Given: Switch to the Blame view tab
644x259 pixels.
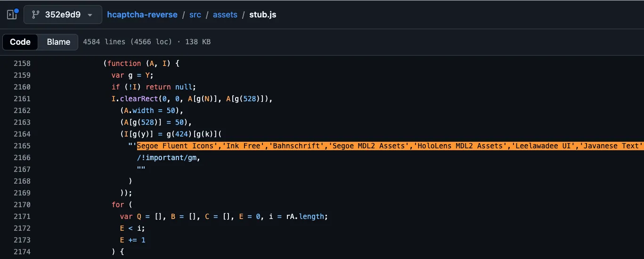Looking at the screenshot, I should [58, 42].
